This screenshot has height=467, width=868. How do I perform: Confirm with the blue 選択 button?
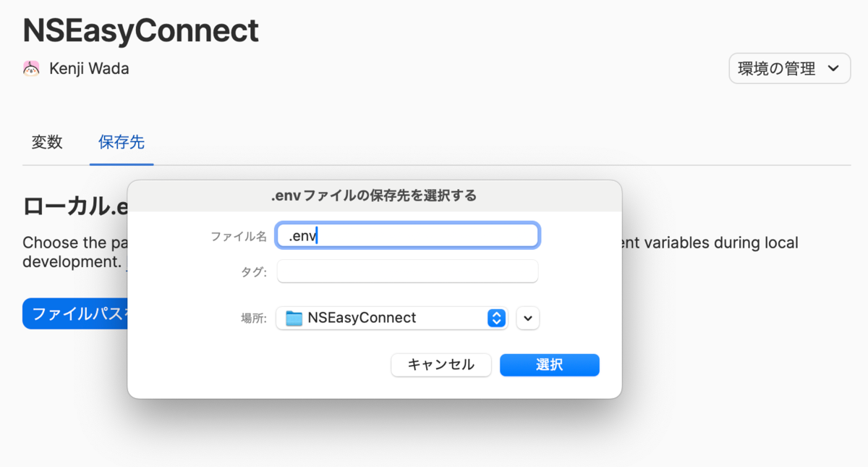pyautogui.click(x=549, y=365)
